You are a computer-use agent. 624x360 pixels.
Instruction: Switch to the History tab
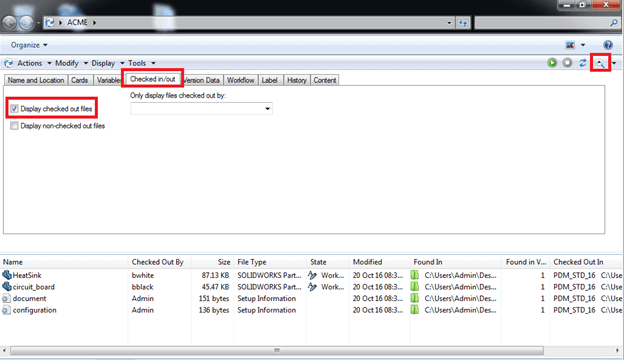pos(296,80)
